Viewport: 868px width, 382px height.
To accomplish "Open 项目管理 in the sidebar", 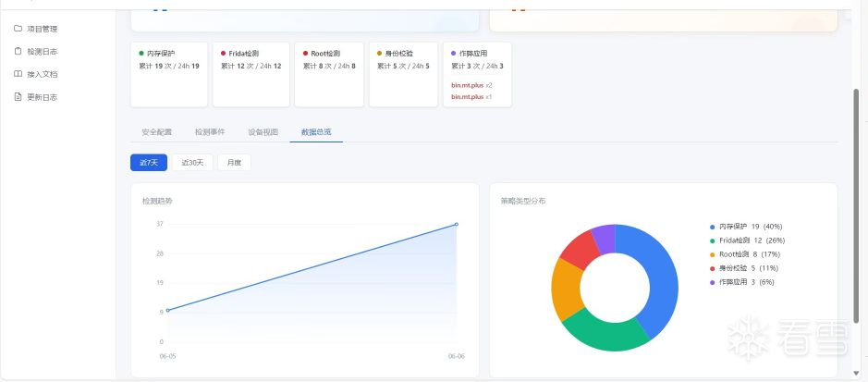I will [x=43, y=29].
